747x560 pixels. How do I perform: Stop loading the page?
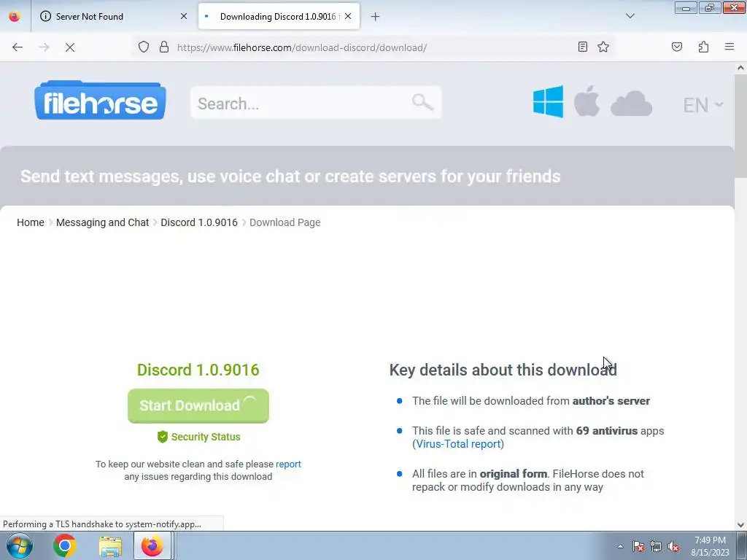click(x=70, y=47)
